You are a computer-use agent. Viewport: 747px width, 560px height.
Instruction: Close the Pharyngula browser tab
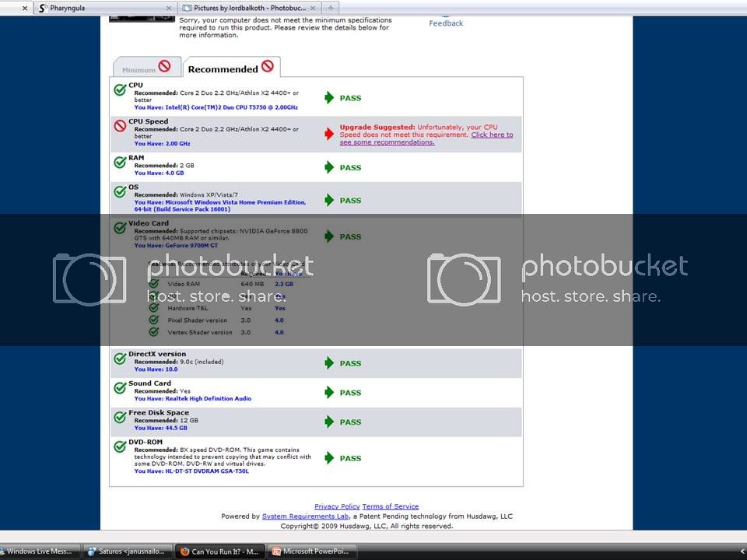[x=169, y=8]
